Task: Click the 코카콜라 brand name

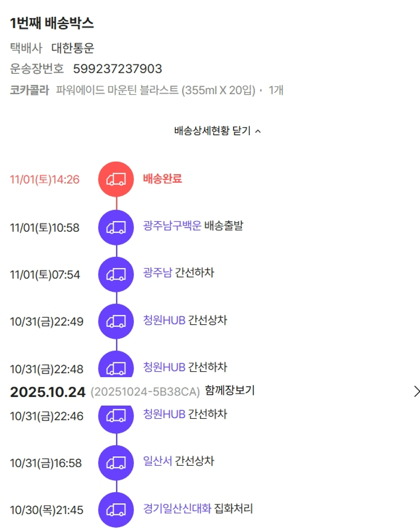Action: (30, 90)
